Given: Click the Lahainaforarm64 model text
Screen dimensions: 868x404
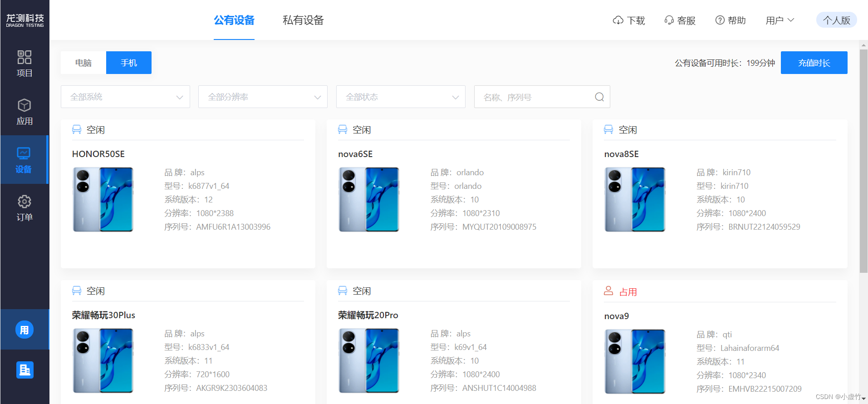Looking at the screenshot, I should pyautogui.click(x=750, y=348).
